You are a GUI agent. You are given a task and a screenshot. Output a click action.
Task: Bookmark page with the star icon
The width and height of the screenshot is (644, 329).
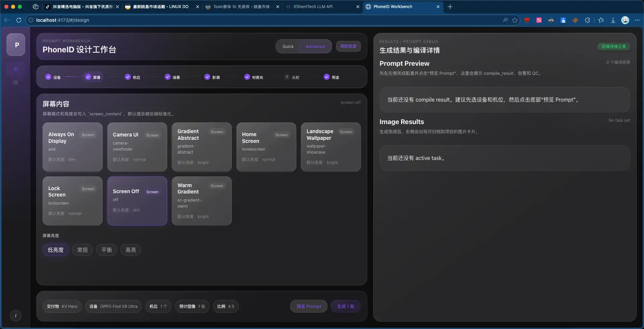coord(515,20)
